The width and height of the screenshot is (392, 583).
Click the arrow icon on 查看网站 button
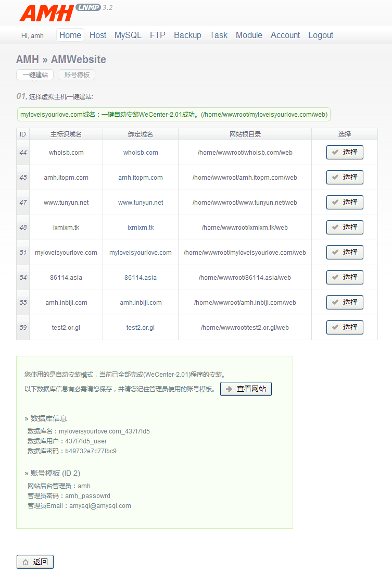tap(229, 389)
